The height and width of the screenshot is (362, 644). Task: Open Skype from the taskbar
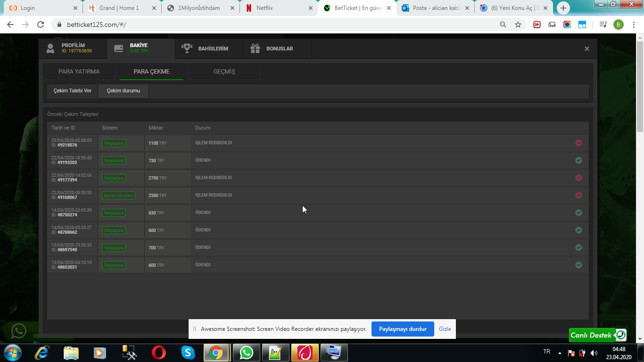pyautogui.click(x=187, y=352)
